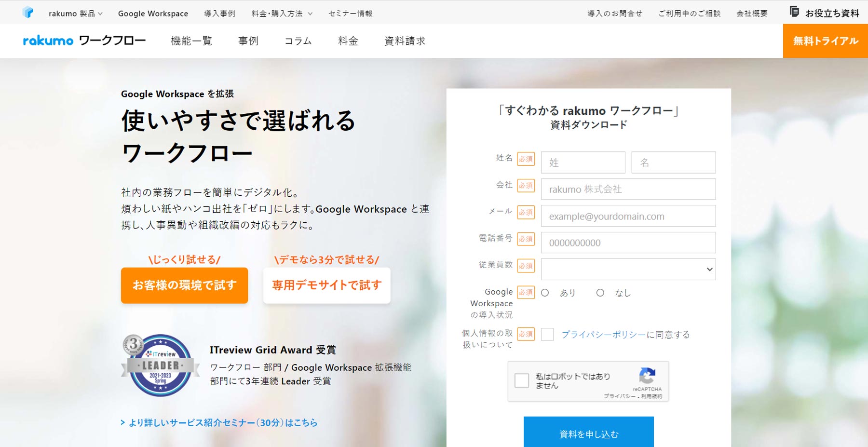Check the privacy policy agreement checkbox
Image resolution: width=868 pixels, height=447 pixels.
[547, 334]
